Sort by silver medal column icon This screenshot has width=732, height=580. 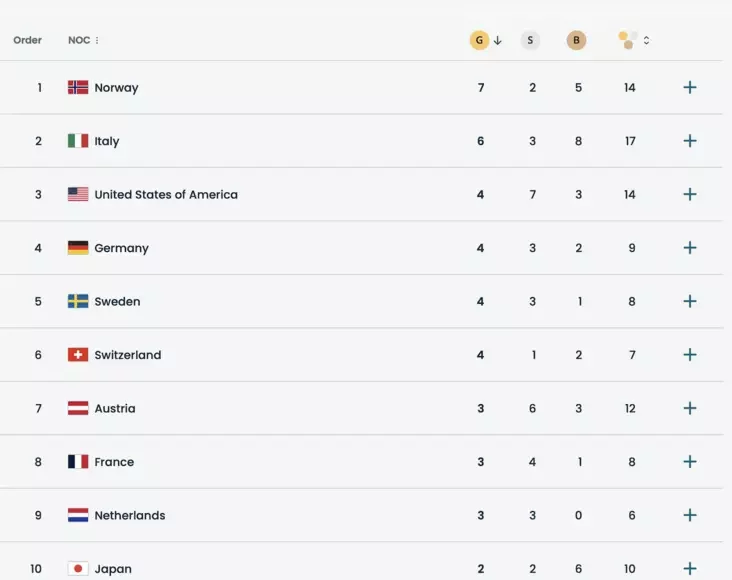[x=530, y=40]
